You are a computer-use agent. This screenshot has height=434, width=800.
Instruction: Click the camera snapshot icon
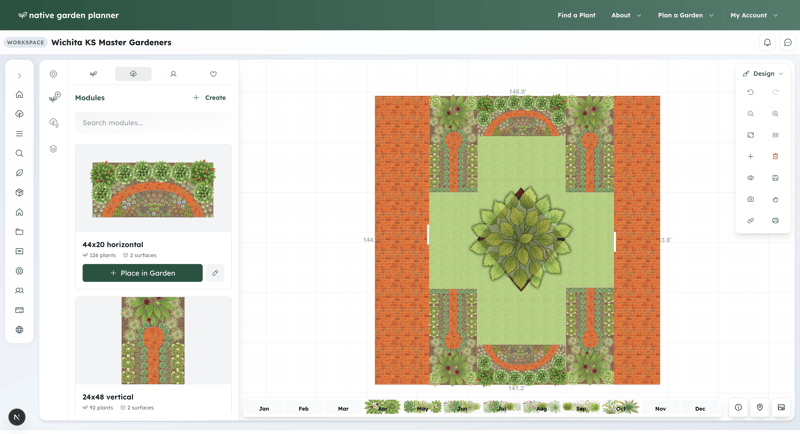750,199
